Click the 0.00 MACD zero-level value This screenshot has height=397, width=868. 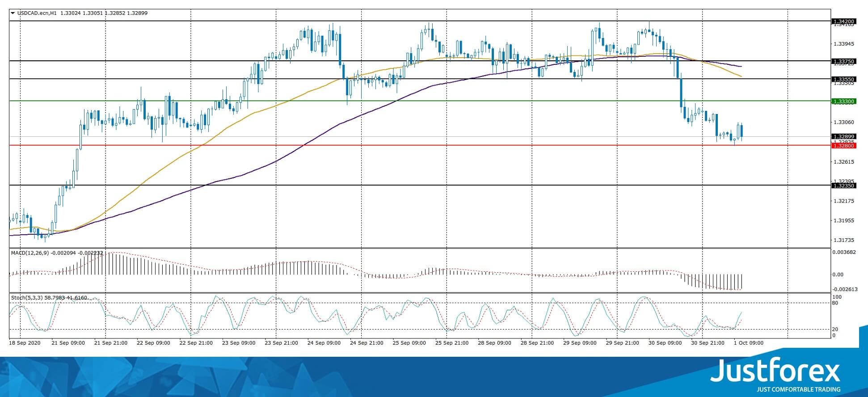click(x=838, y=275)
